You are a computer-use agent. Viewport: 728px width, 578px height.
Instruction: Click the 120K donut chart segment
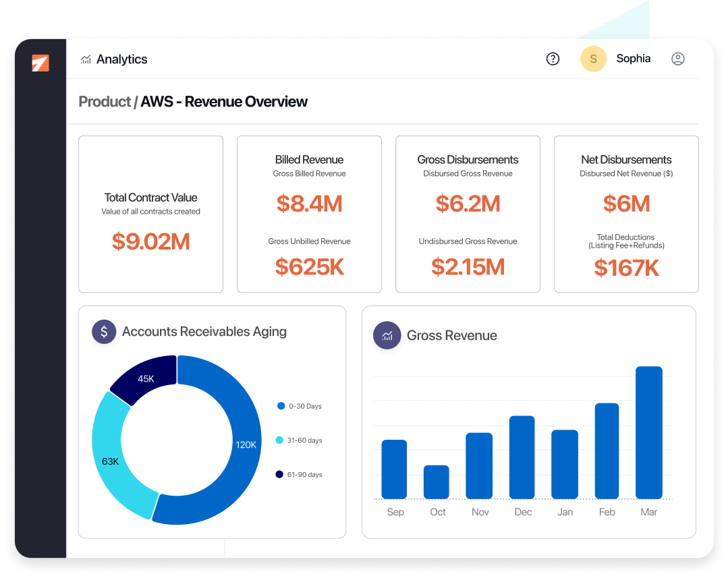pos(246,444)
